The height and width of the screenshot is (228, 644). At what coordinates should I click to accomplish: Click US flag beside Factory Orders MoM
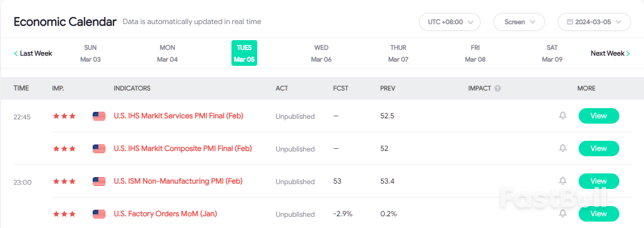pos(99,214)
